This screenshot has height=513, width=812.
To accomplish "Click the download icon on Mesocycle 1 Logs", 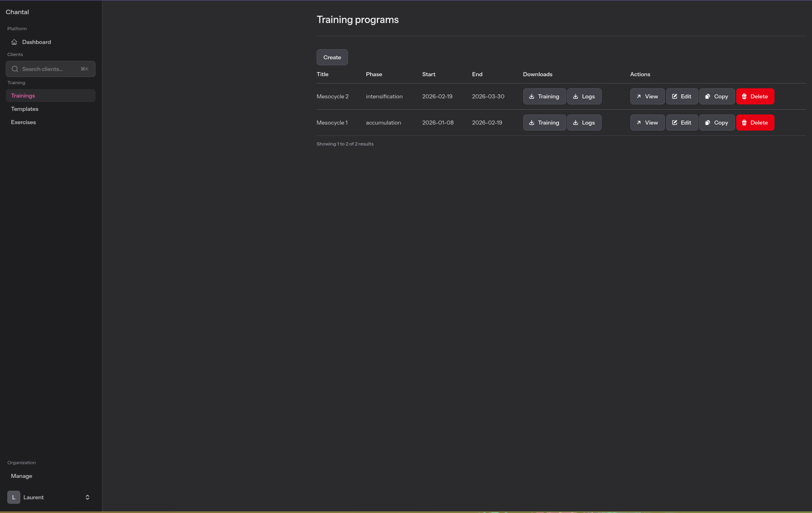I will tap(576, 123).
